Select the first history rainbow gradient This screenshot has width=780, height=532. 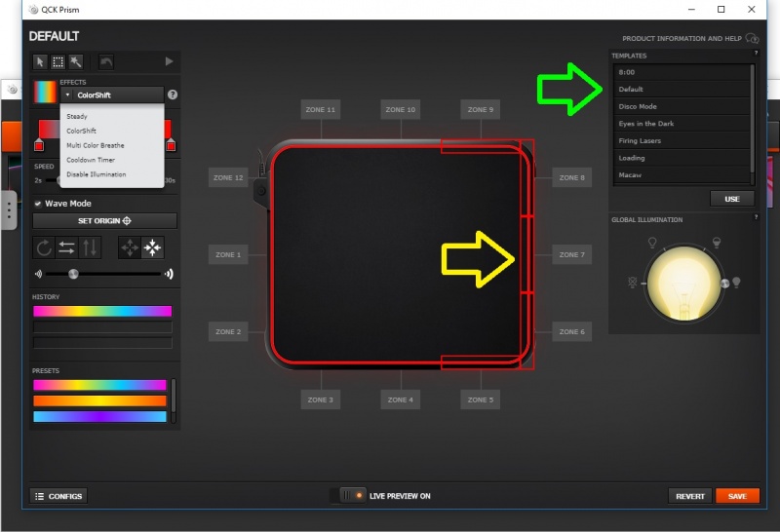(x=102, y=311)
